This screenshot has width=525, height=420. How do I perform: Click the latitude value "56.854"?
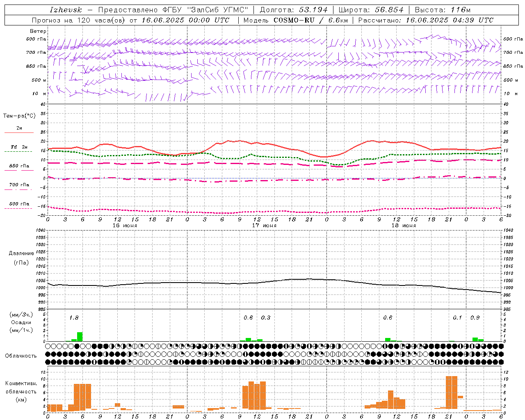pos(389,10)
